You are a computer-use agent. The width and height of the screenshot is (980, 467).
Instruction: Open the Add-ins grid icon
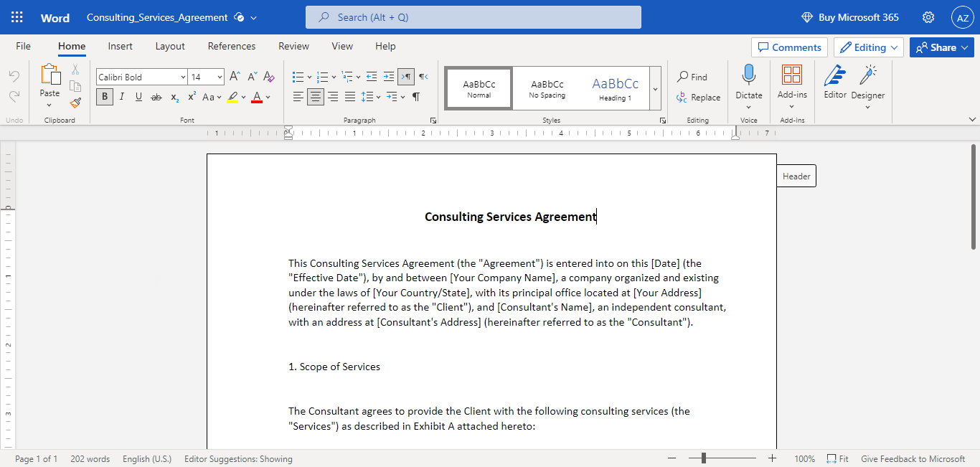(x=792, y=76)
